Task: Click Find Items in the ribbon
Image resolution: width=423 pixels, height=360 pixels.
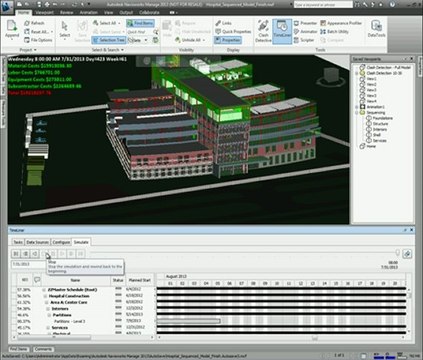Action: tap(140, 23)
